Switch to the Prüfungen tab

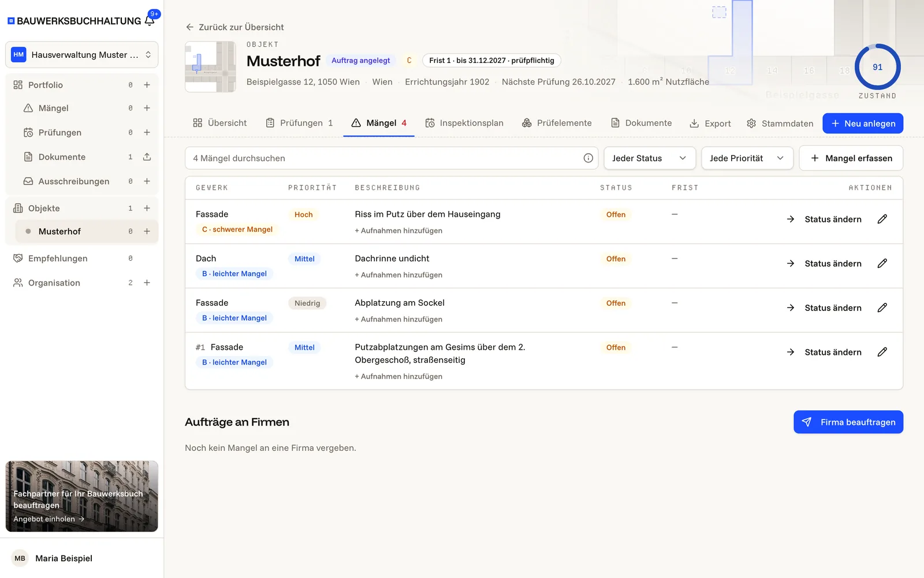pyautogui.click(x=299, y=123)
